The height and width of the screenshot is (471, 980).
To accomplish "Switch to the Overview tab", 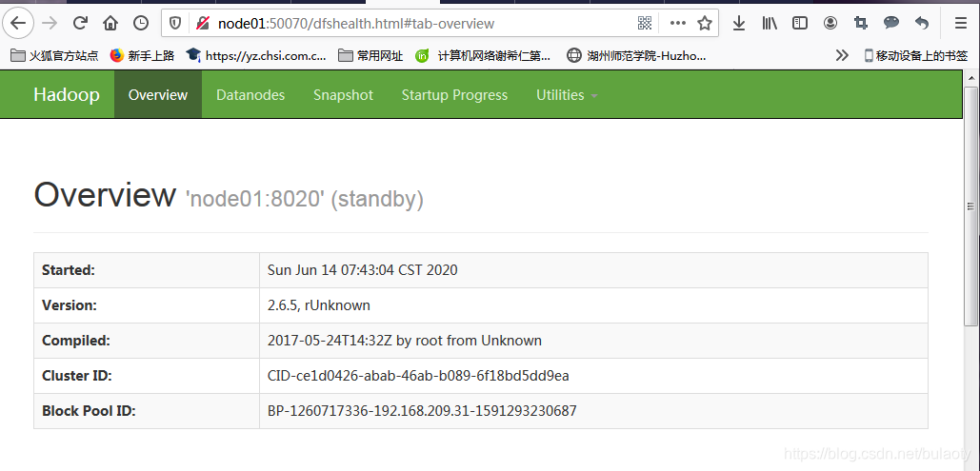I will pos(157,94).
